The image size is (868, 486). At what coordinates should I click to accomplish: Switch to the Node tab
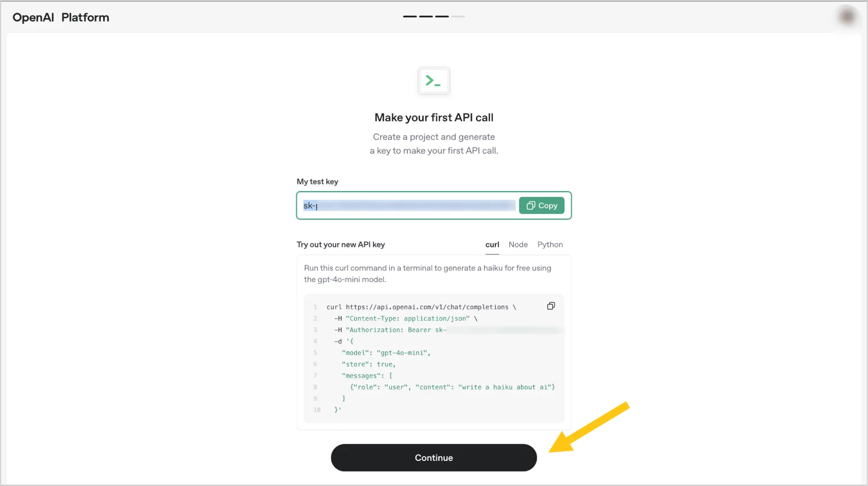518,244
